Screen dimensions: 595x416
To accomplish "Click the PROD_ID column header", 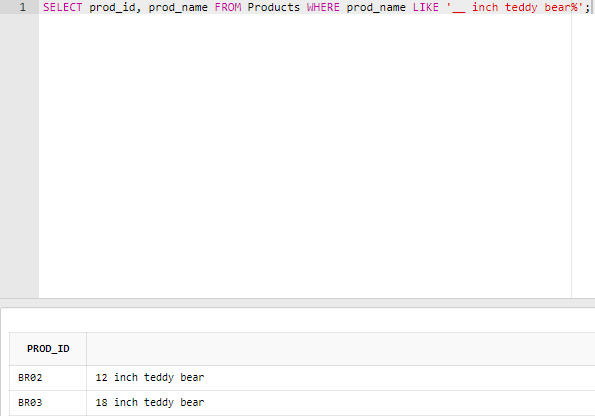I will (48, 349).
